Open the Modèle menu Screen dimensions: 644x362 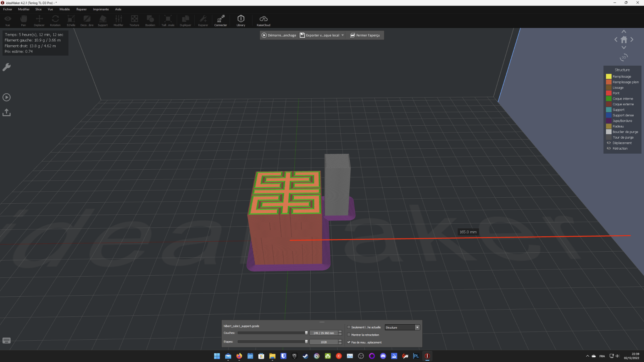(65, 9)
